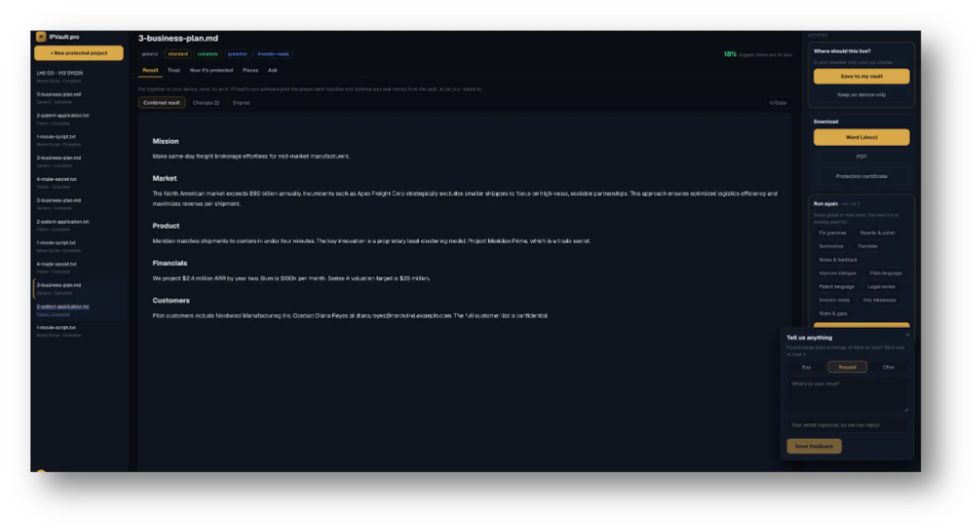980x531 pixels.
Task: Click the Copy button above the result
Action: 778,103
